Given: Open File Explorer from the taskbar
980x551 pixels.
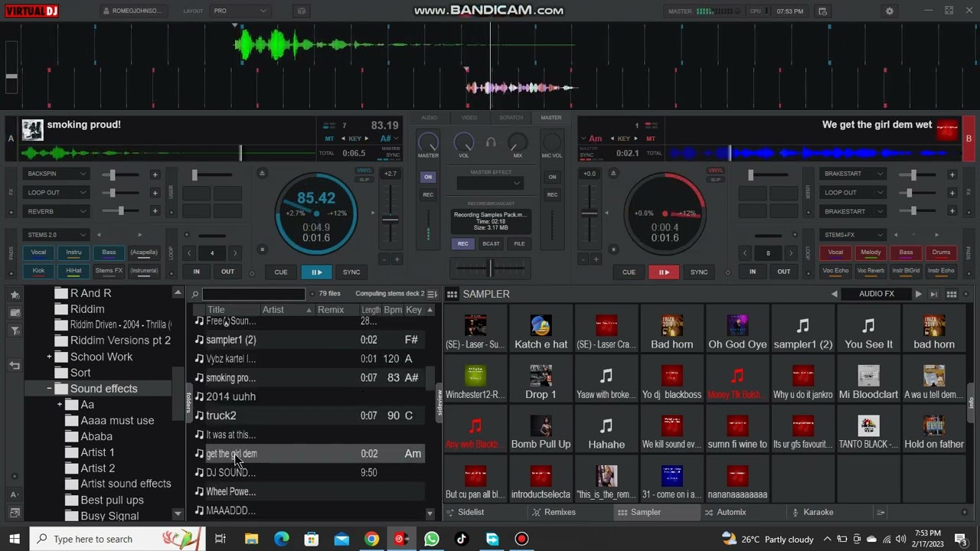Looking at the screenshot, I should 251,539.
